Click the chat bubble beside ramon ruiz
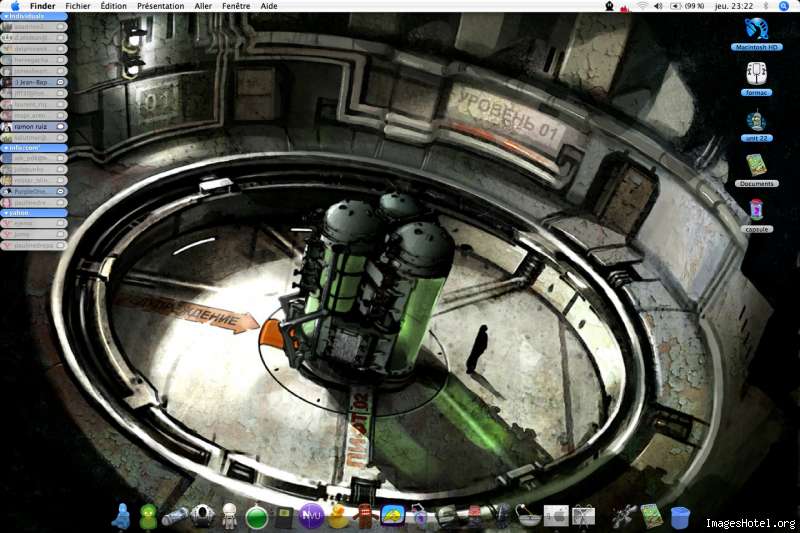The height and width of the screenshot is (533, 800). tap(60, 126)
